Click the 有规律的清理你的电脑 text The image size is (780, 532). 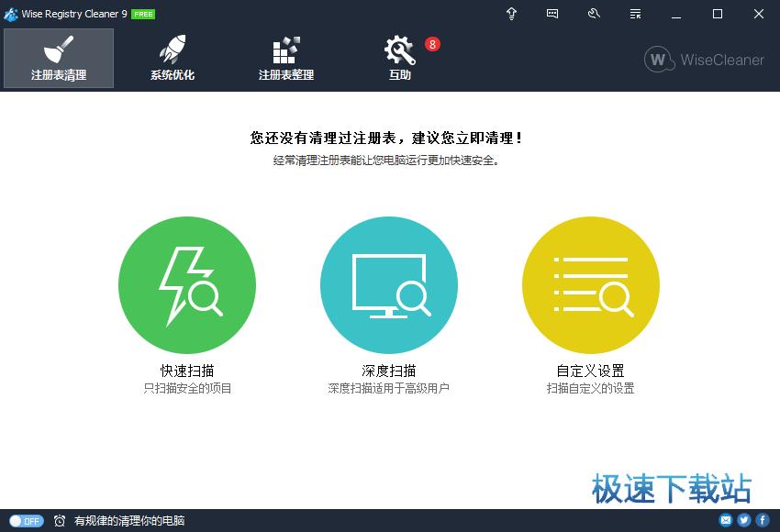tap(129, 521)
